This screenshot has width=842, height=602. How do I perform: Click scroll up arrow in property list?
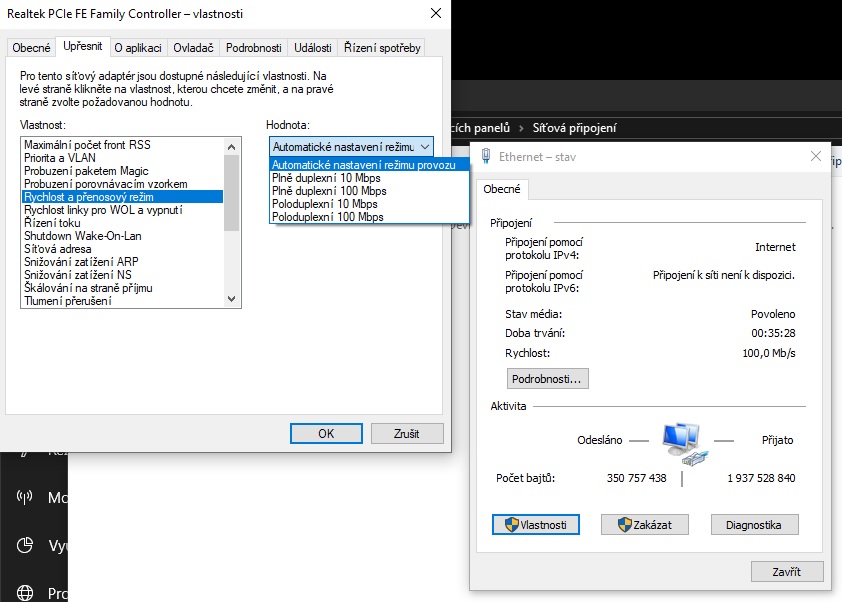(231, 147)
